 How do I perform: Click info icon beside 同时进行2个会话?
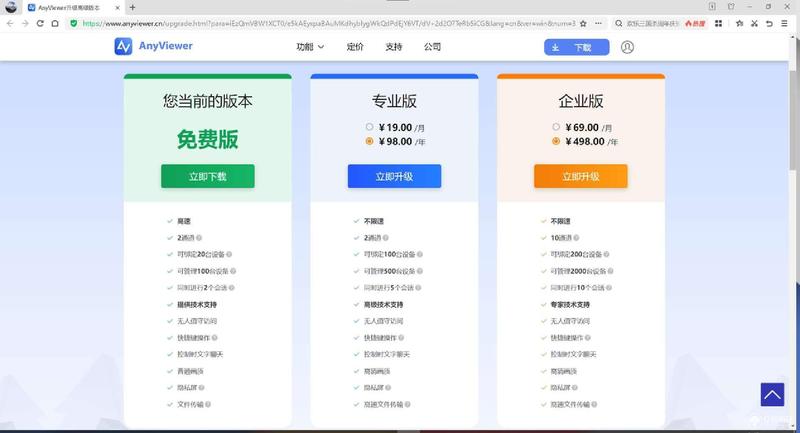[231, 288]
